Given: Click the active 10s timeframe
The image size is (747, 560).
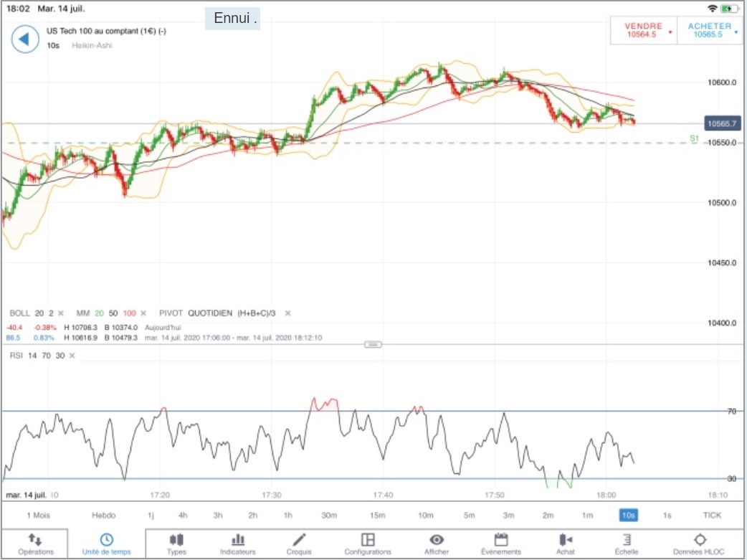Looking at the screenshot, I should tap(629, 516).
